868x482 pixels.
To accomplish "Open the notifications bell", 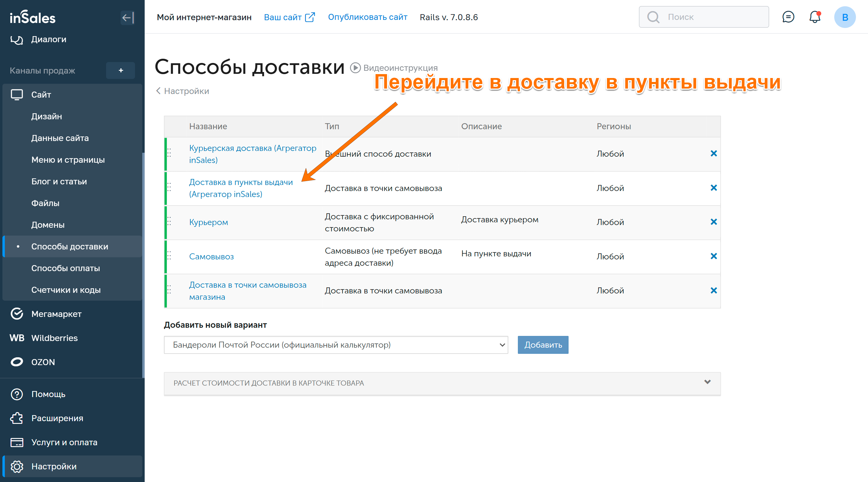I will click(x=814, y=17).
